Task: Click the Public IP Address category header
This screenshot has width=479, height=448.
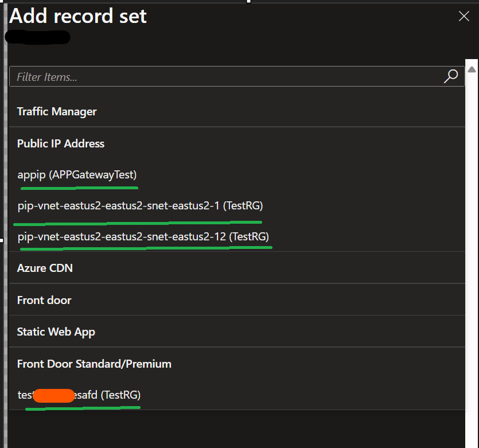Action: (x=60, y=143)
